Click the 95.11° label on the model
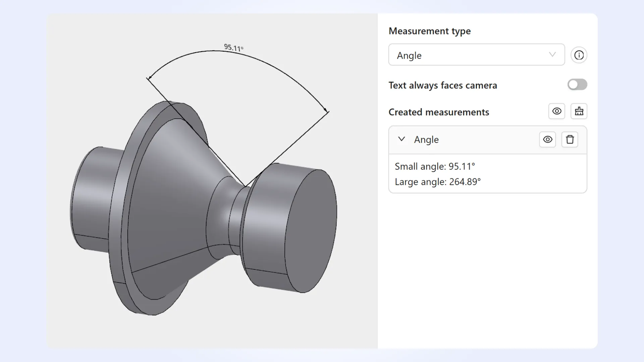This screenshot has width=644, height=362. (x=234, y=48)
